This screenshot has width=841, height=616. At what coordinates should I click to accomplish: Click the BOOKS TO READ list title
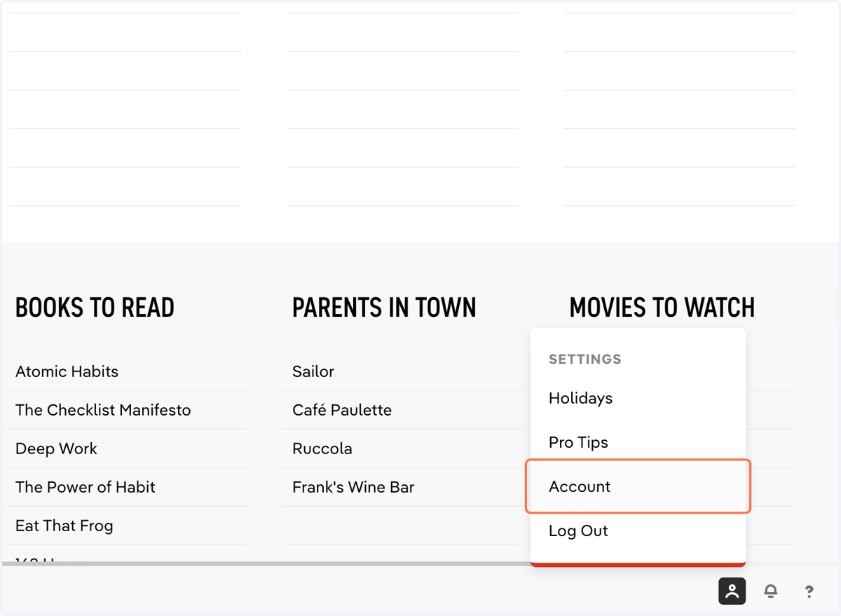(x=95, y=308)
